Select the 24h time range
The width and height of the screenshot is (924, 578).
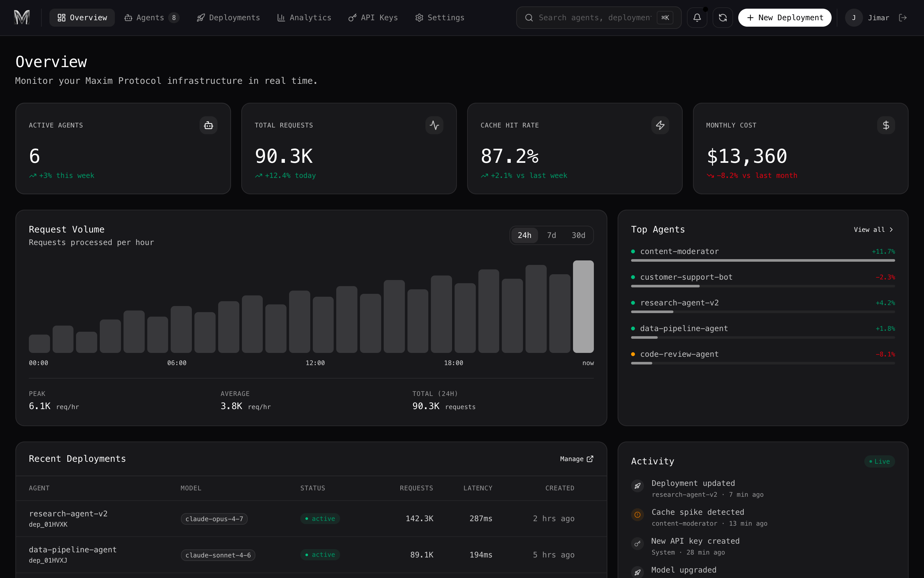(x=524, y=235)
